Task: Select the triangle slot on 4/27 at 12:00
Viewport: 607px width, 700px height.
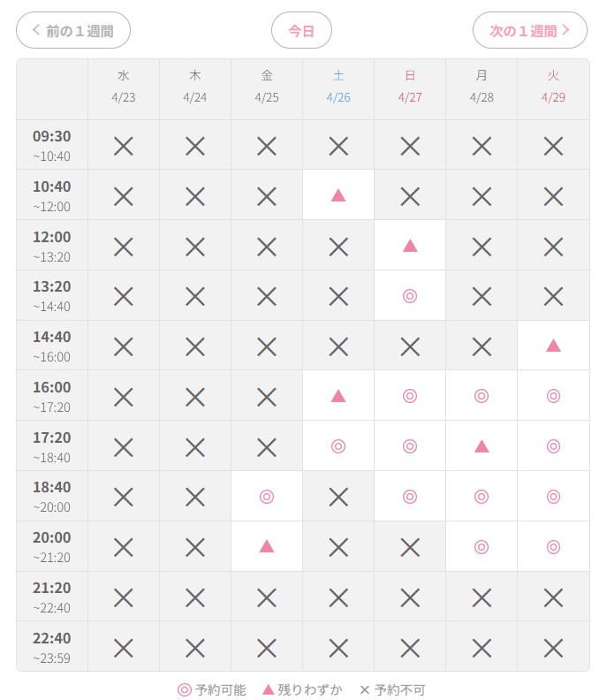Action: 410,246
